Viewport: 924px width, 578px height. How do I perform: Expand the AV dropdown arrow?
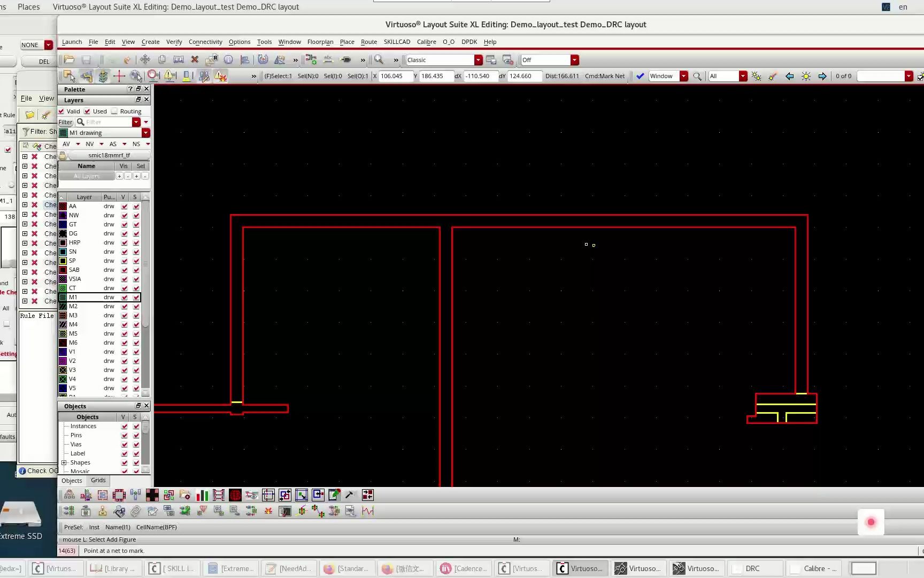click(x=78, y=144)
